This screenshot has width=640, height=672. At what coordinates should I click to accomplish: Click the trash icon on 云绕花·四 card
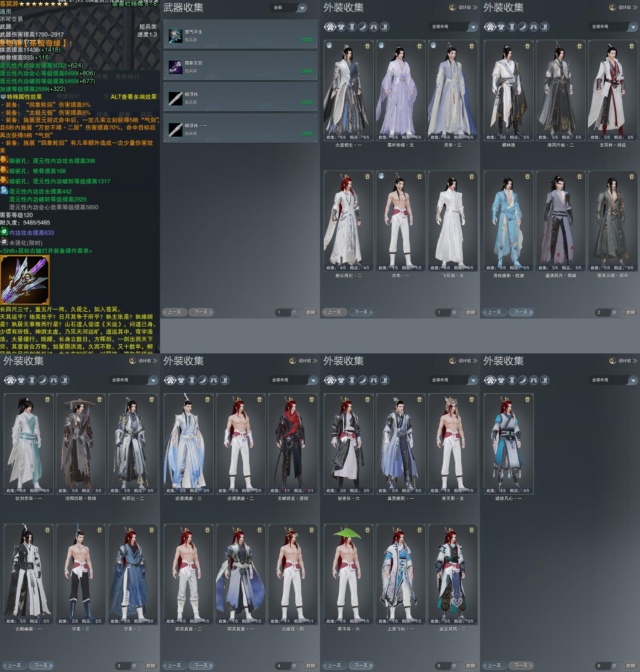[312, 530]
